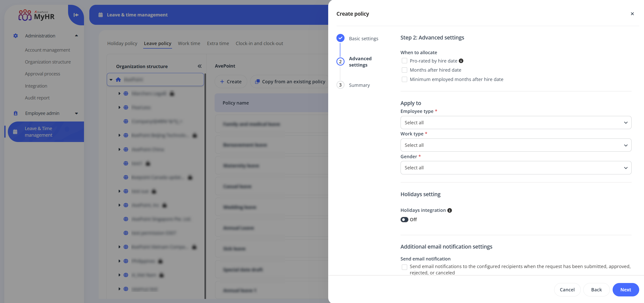Check Send email notifications to configured recipients
Screen dimensions: 644x303
(x=404, y=267)
